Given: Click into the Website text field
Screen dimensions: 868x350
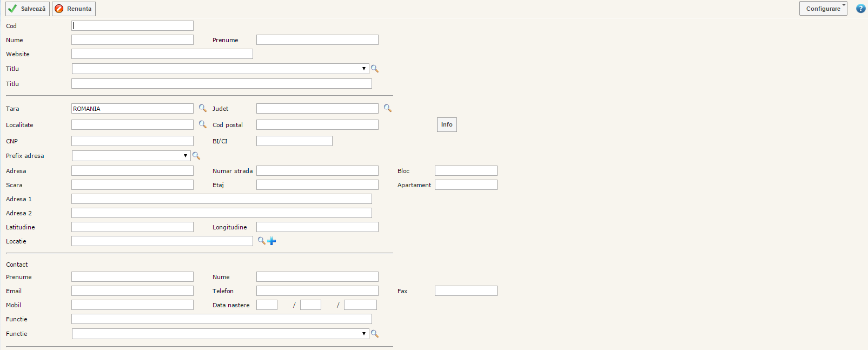Looking at the screenshot, I should [162, 54].
